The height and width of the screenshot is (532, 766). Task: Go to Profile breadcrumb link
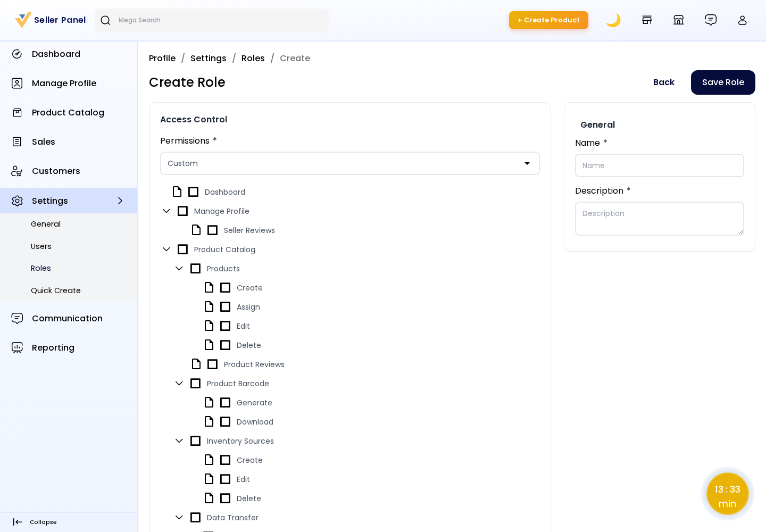click(x=162, y=58)
